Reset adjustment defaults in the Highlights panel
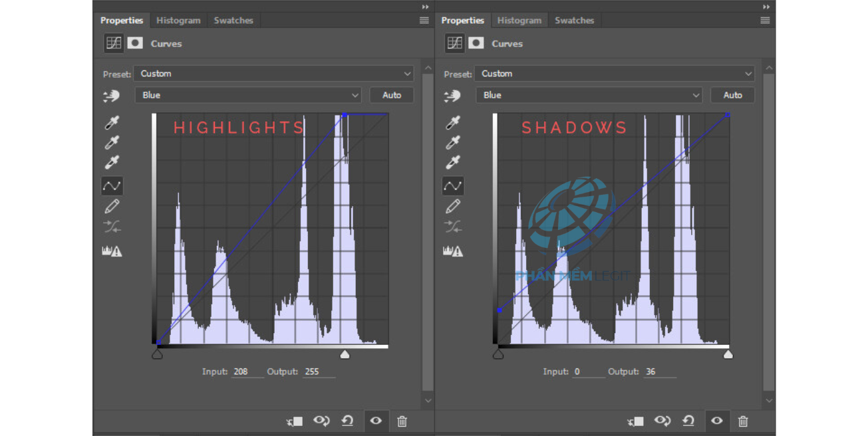868x436 pixels. [347, 421]
